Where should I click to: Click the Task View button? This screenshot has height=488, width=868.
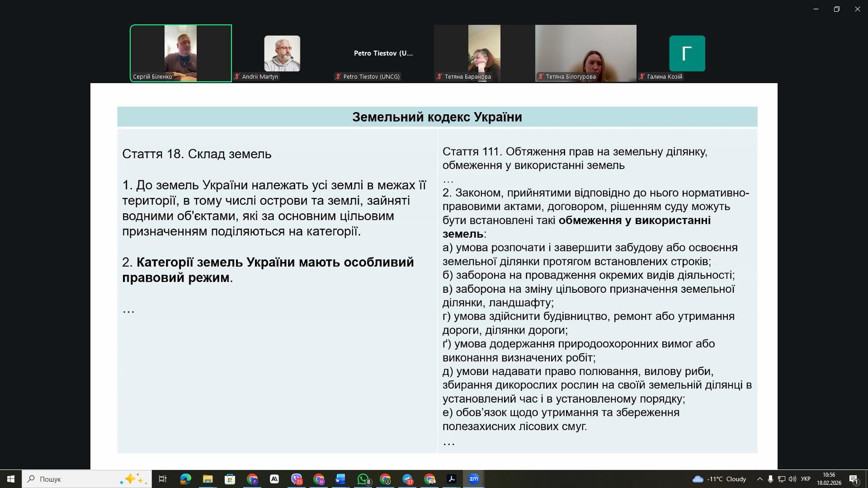click(163, 479)
